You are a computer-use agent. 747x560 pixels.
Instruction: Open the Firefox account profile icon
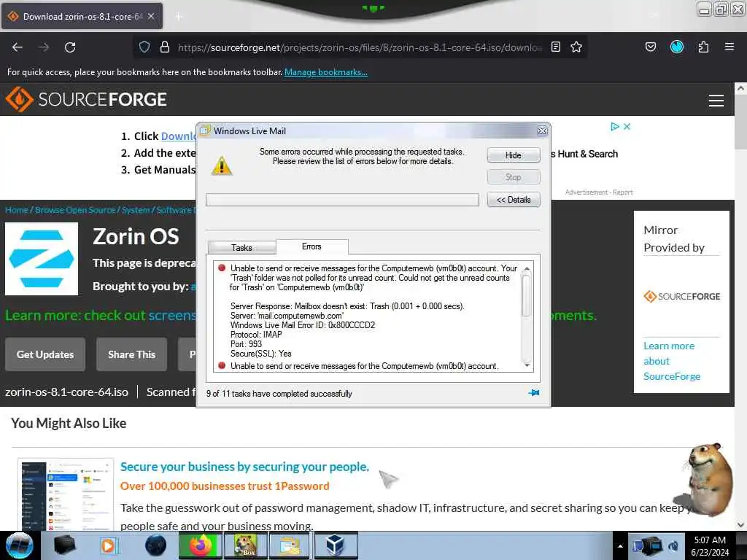tap(676, 47)
